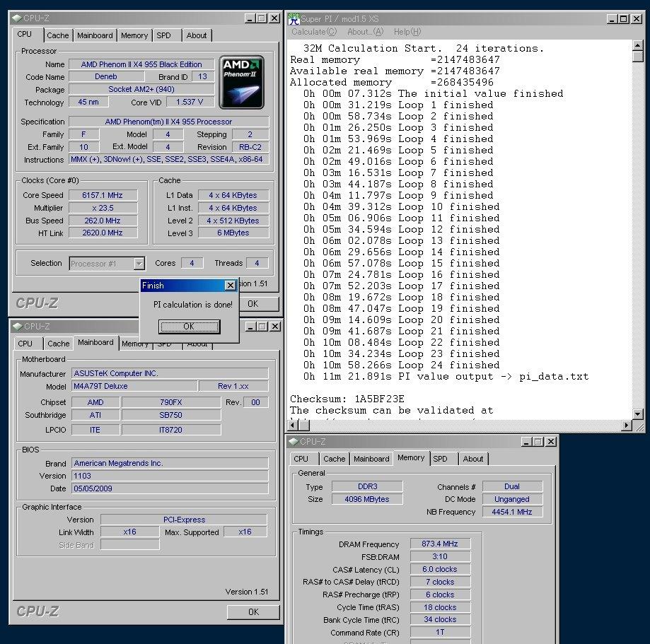Select About tab in Memory CPU-Z window
650x644 pixels.
tap(473, 459)
